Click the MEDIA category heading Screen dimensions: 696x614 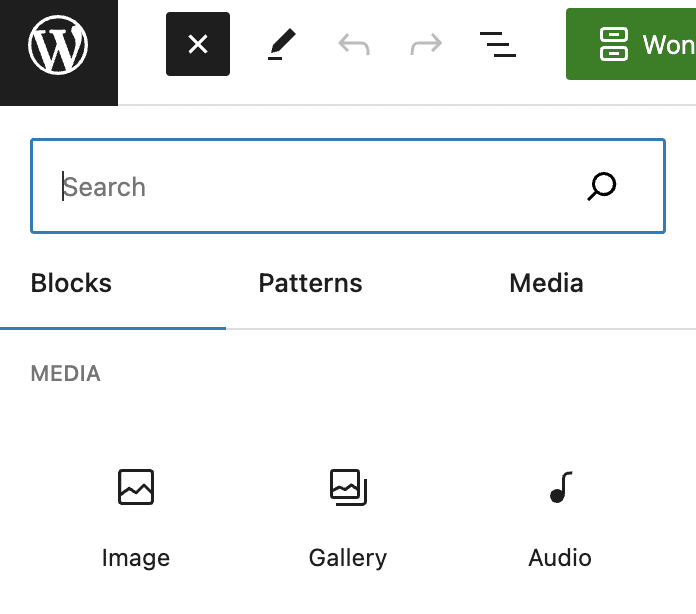pos(66,374)
